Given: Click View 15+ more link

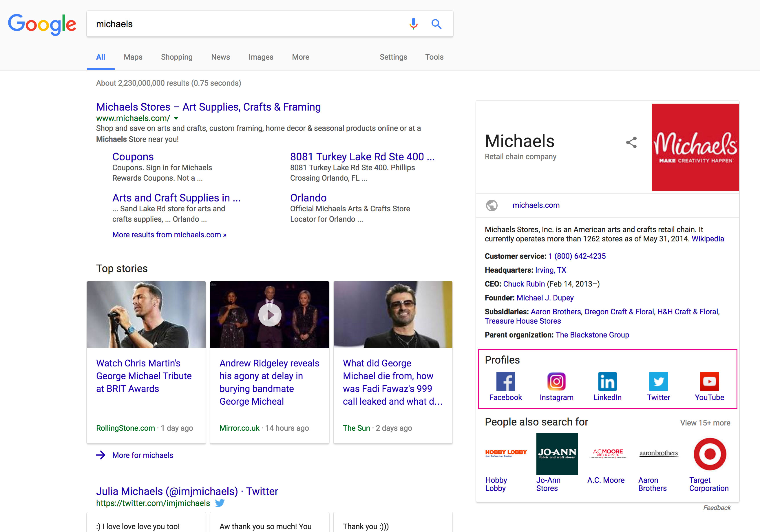Looking at the screenshot, I should (705, 423).
